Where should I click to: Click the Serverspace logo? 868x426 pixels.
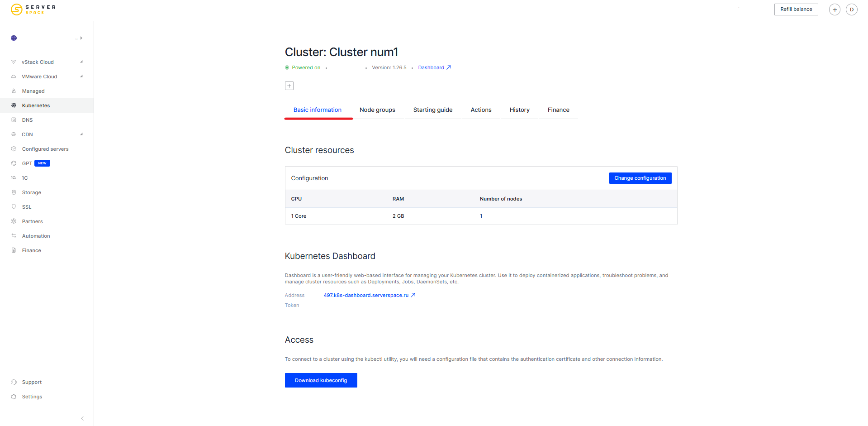tap(33, 9)
